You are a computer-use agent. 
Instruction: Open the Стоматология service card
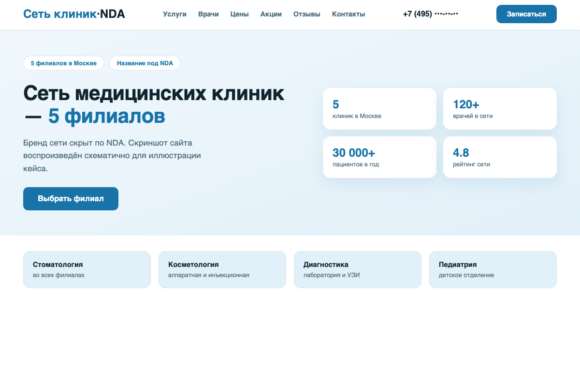[87, 269]
